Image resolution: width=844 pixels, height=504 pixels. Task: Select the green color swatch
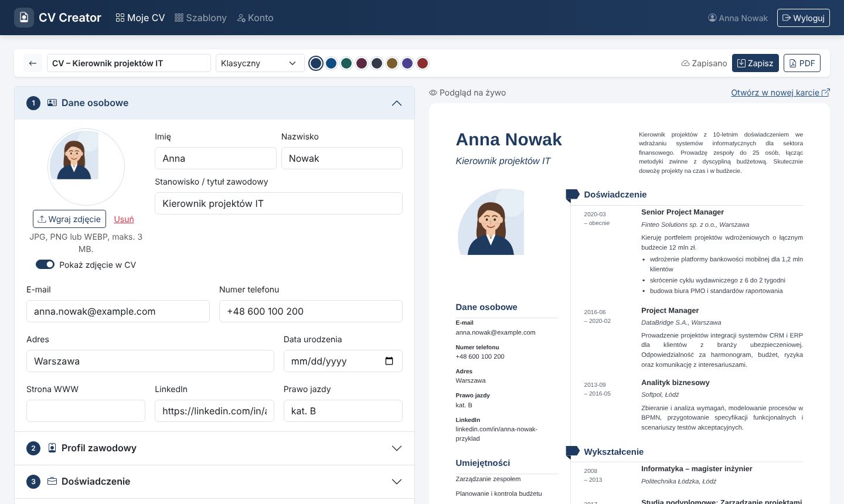(x=346, y=63)
